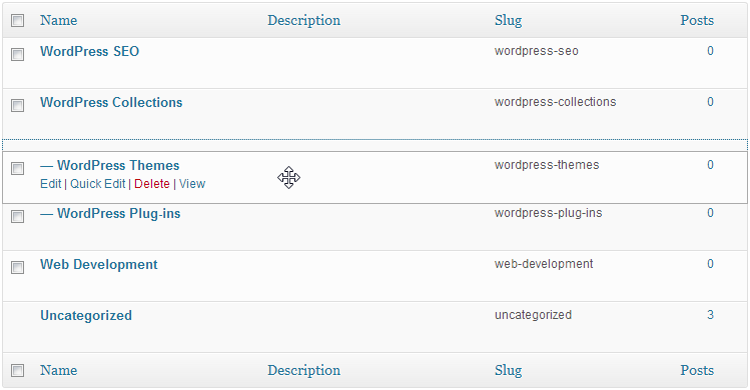Click the uncategorized slug text
Viewport: 750px width, 390px height.
pos(533,315)
